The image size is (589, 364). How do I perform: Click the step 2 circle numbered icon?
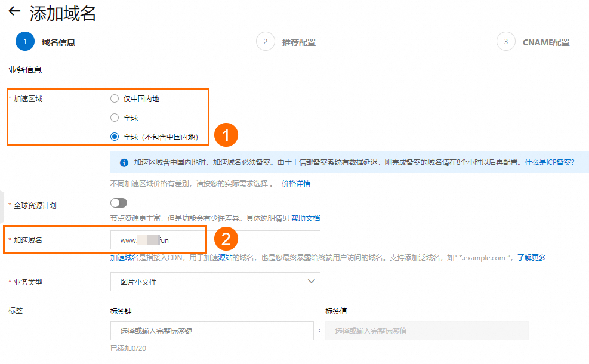265,42
